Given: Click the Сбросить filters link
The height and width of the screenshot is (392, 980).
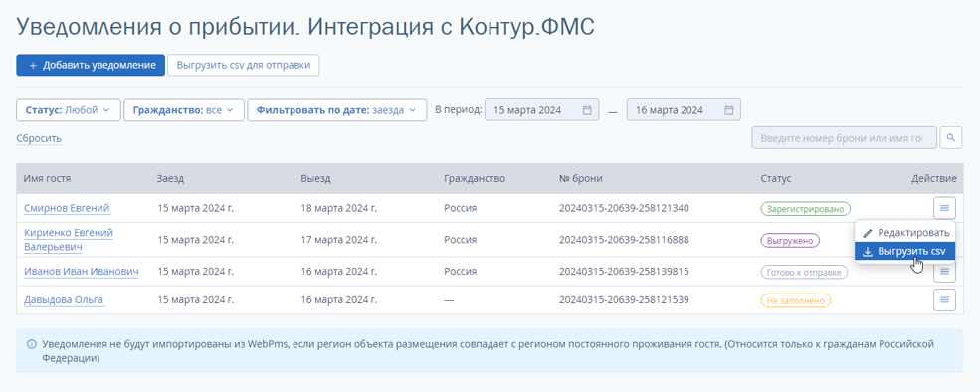Looking at the screenshot, I should click(39, 138).
